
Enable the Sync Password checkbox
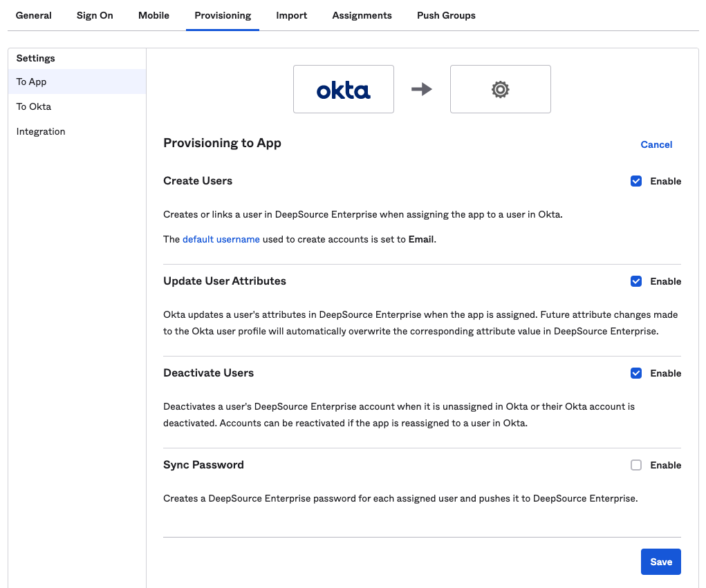(x=635, y=465)
